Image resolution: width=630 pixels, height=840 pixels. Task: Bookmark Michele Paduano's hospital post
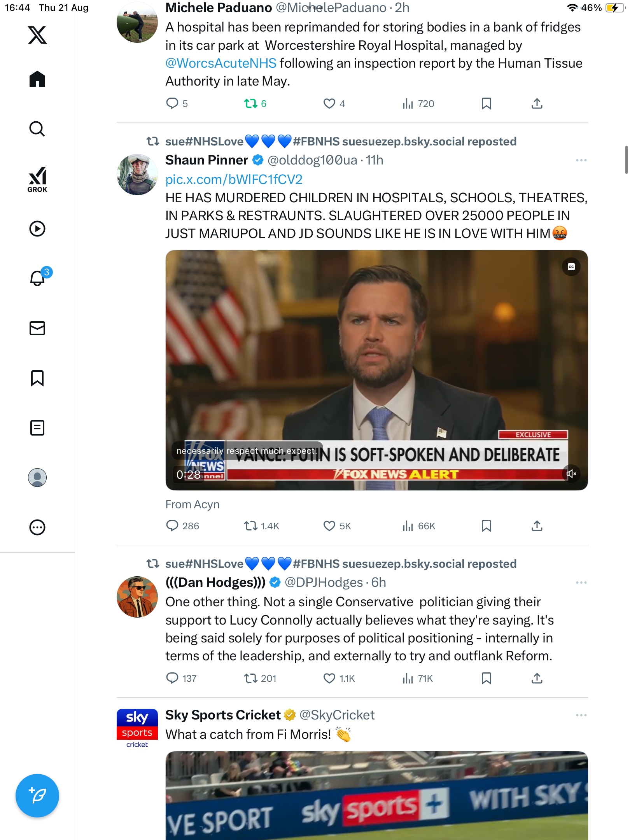(486, 103)
